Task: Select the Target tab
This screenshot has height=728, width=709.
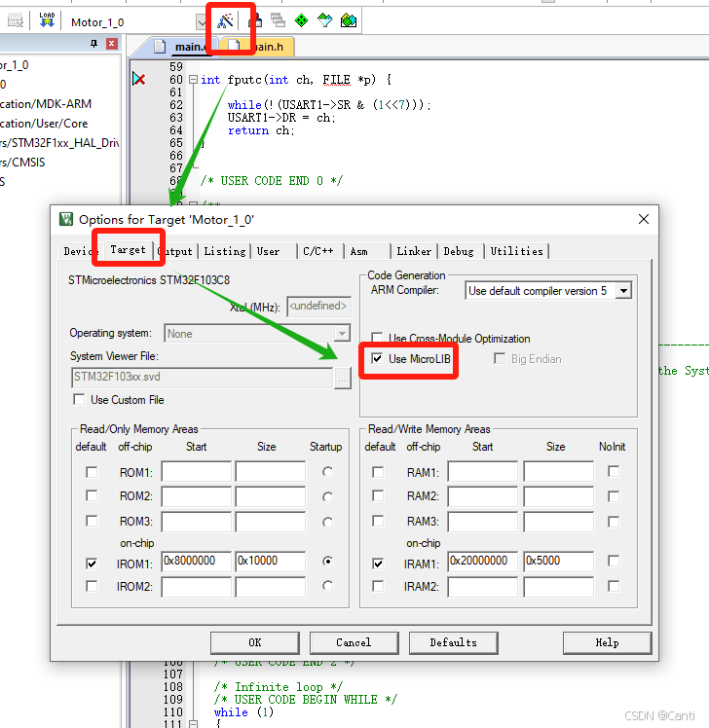Action: click(x=128, y=250)
